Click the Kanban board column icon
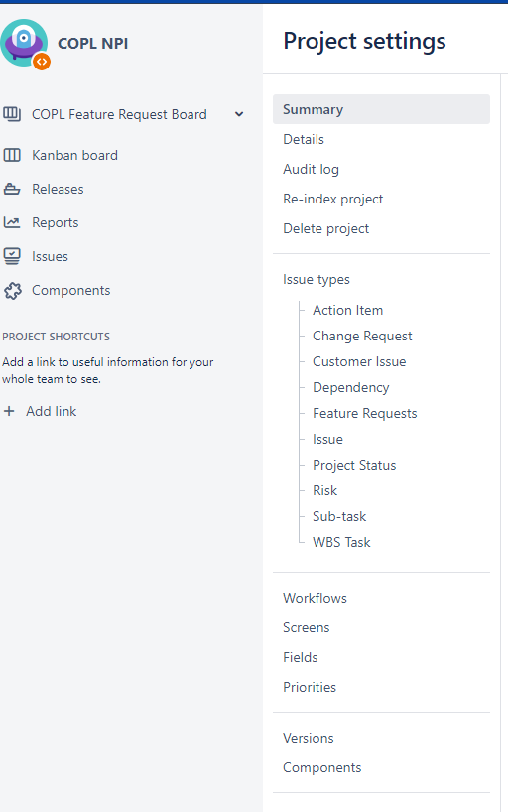 (12, 155)
